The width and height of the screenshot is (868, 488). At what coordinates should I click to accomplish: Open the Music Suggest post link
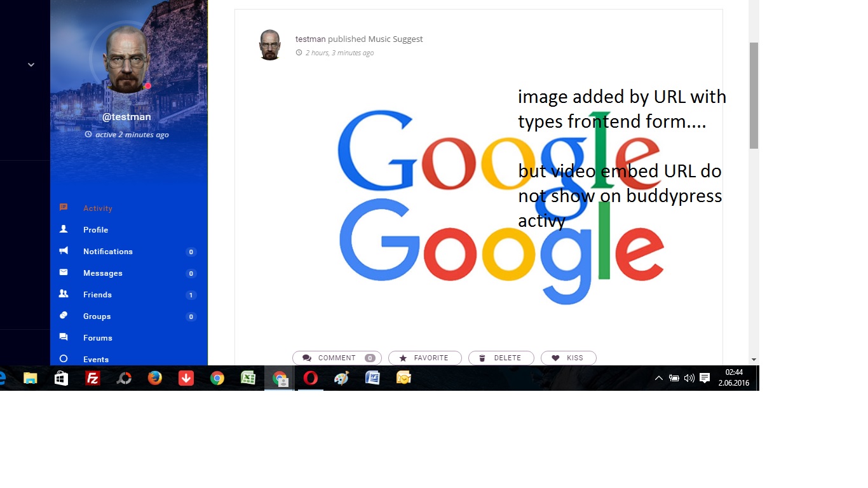pos(396,39)
